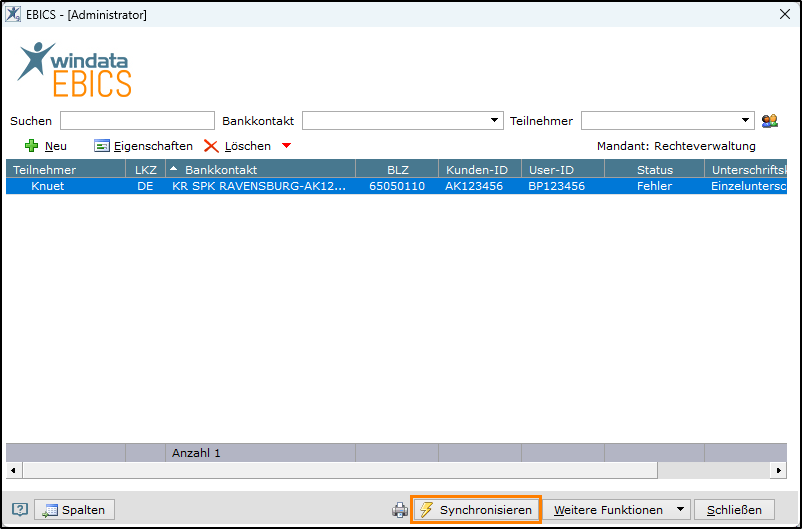This screenshot has width=802, height=529.
Task: Click into the Suchen search field
Action: 137,121
